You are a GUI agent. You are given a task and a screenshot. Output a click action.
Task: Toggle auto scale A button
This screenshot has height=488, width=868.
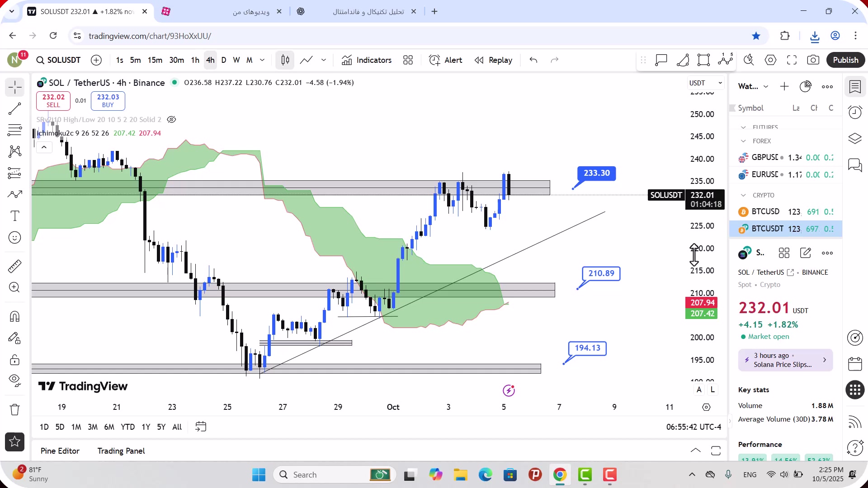click(699, 389)
